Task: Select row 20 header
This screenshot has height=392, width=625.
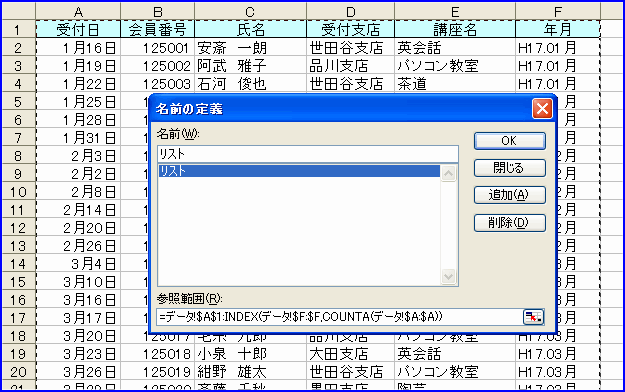Action: 18,372
